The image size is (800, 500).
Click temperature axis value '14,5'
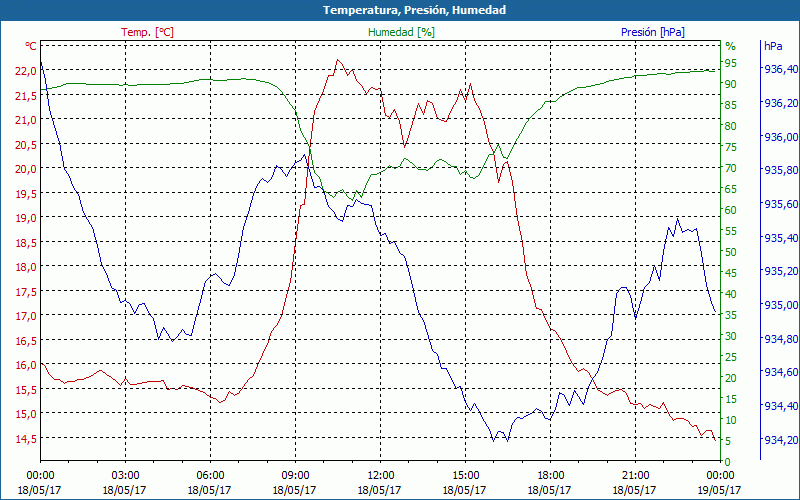[26, 438]
